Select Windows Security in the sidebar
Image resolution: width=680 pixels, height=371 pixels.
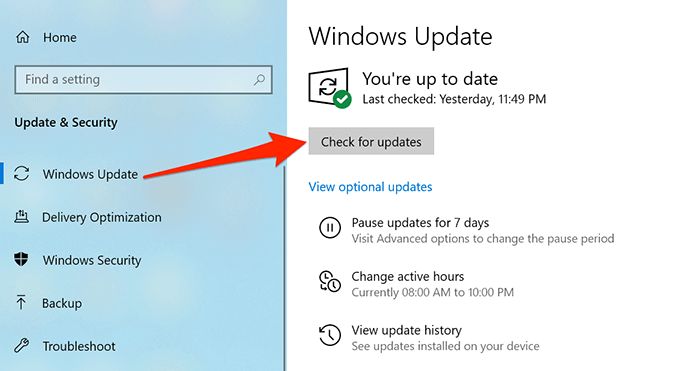92,260
